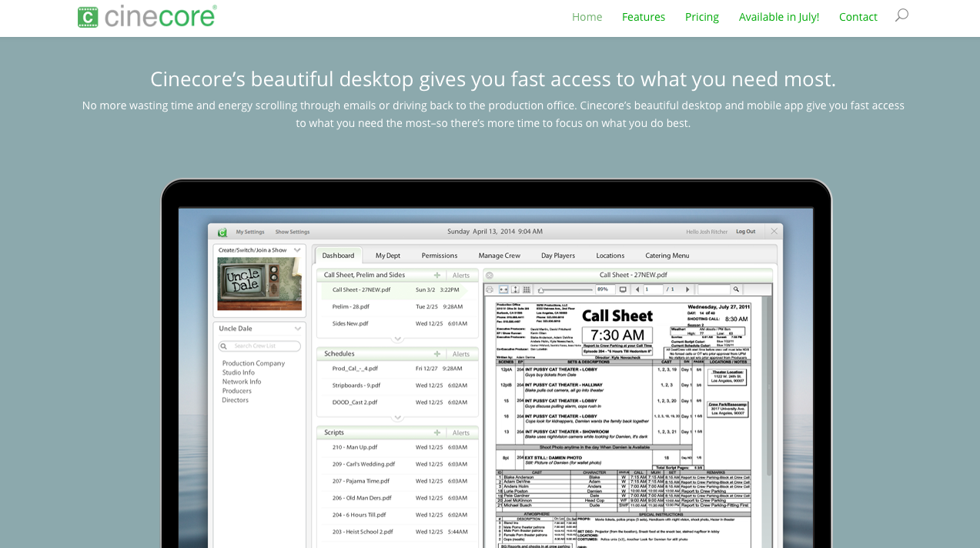Open 206 - Old Man Ders.pdf
The width and height of the screenshot is (980, 548).
(x=362, y=498)
